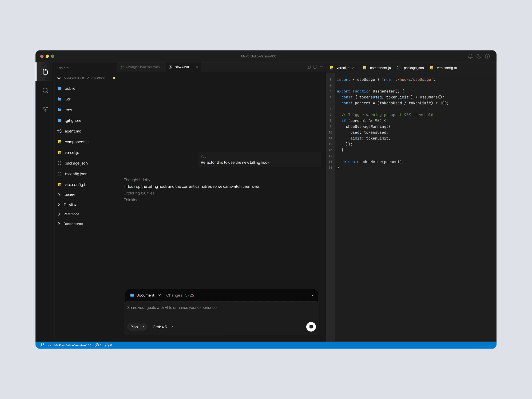Click the warnings triangle in status bar
The width and height of the screenshot is (532, 399).
[109, 345]
